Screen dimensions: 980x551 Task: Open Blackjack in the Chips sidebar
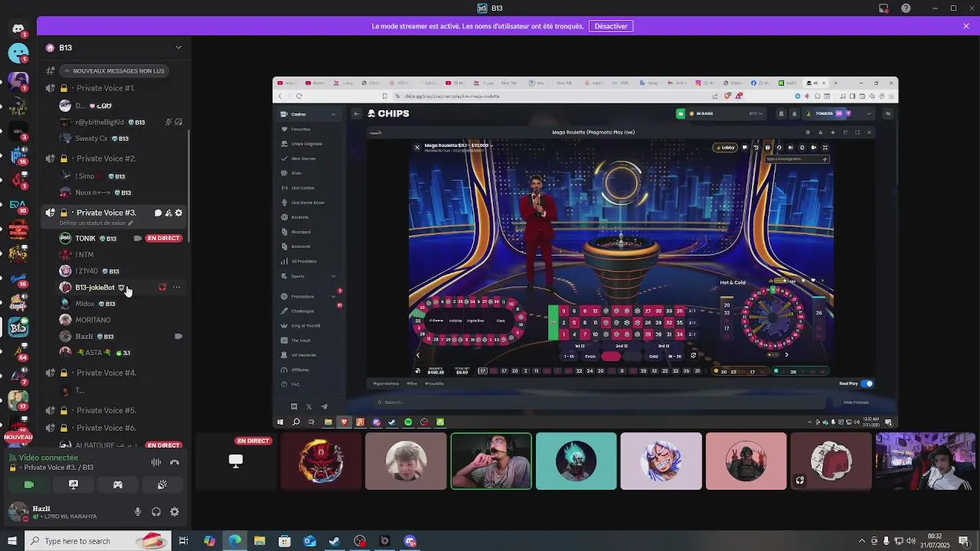(x=301, y=232)
